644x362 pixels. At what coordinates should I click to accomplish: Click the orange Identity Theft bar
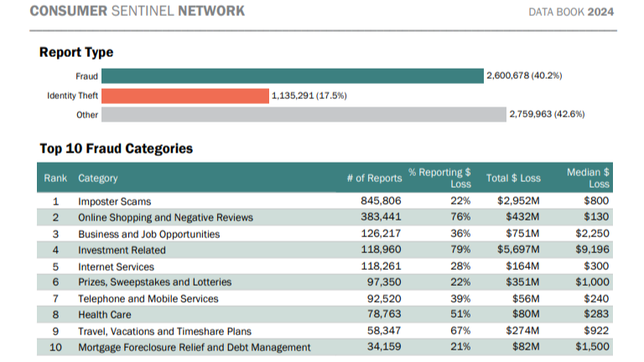coord(185,96)
